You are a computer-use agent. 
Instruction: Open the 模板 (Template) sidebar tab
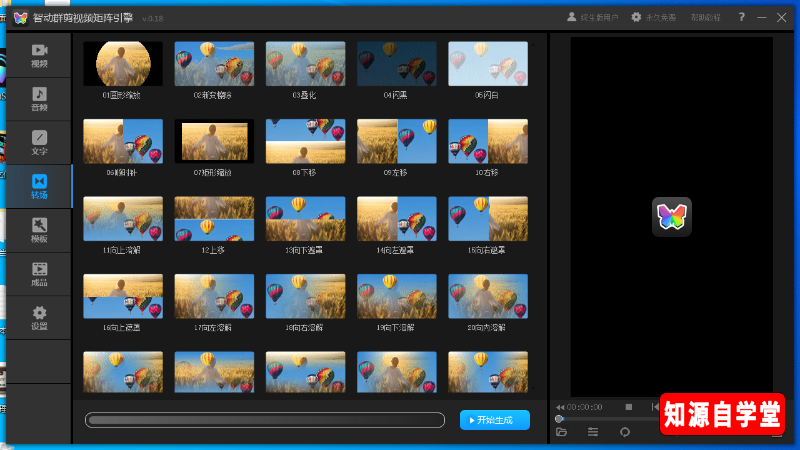pyautogui.click(x=39, y=230)
